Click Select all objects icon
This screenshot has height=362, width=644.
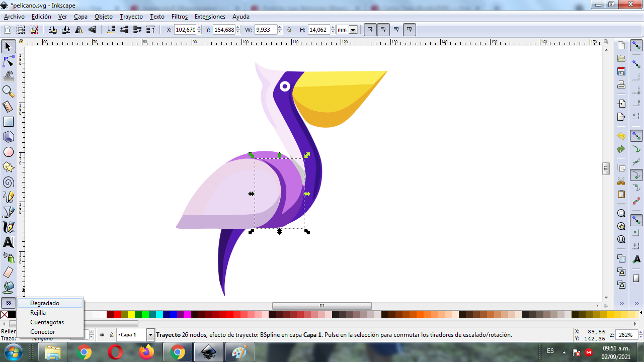(x=8, y=30)
